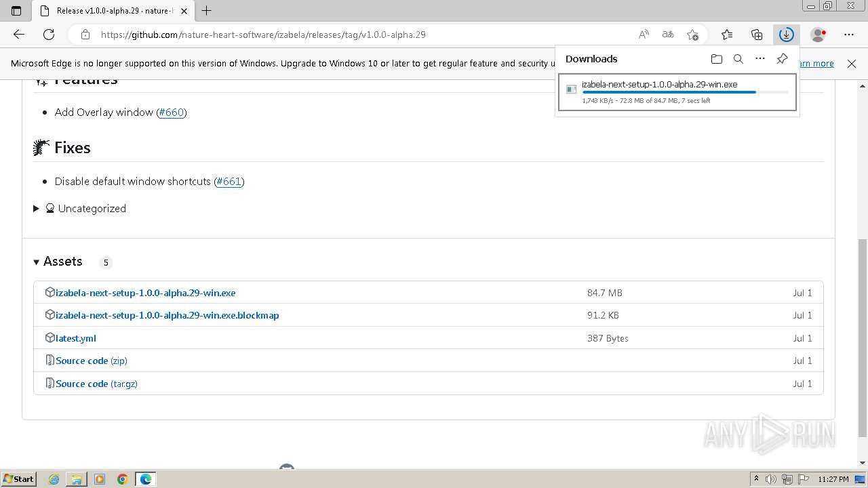Expand the Uncategorized section

(79, 208)
